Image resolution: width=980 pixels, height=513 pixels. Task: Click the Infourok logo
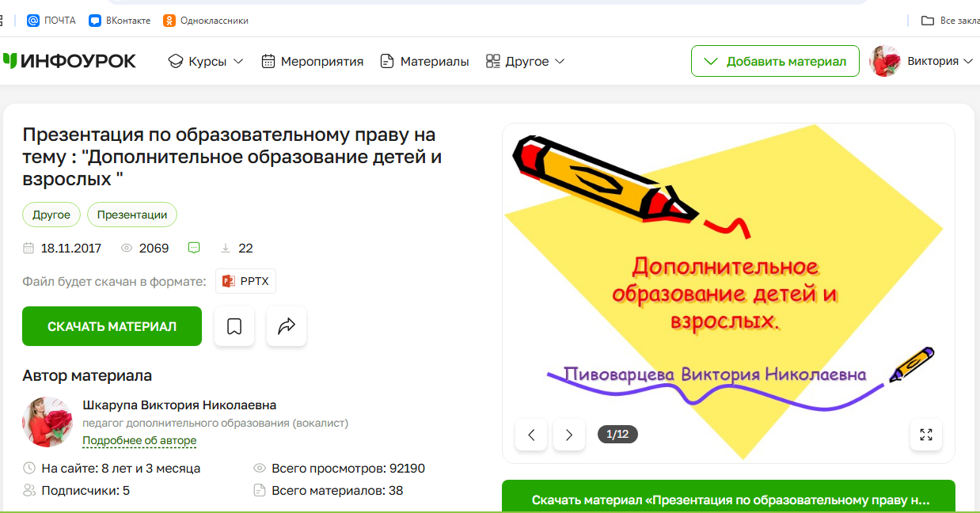tap(70, 61)
